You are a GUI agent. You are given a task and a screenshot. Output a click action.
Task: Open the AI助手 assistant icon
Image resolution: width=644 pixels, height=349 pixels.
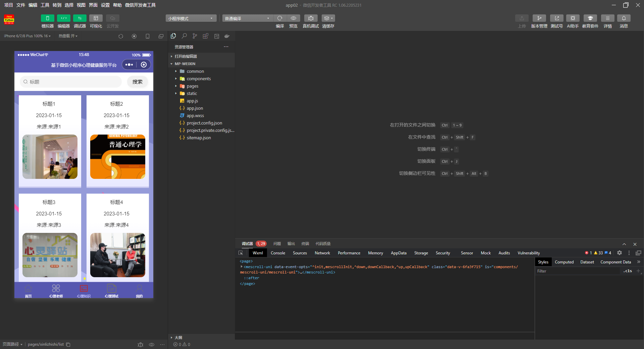(573, 18)
